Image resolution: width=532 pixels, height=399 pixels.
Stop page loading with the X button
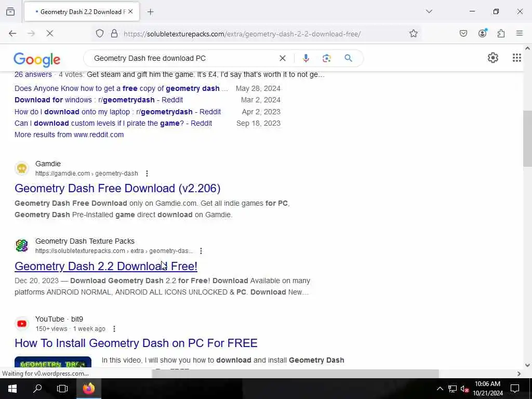[x=50, y=33]
